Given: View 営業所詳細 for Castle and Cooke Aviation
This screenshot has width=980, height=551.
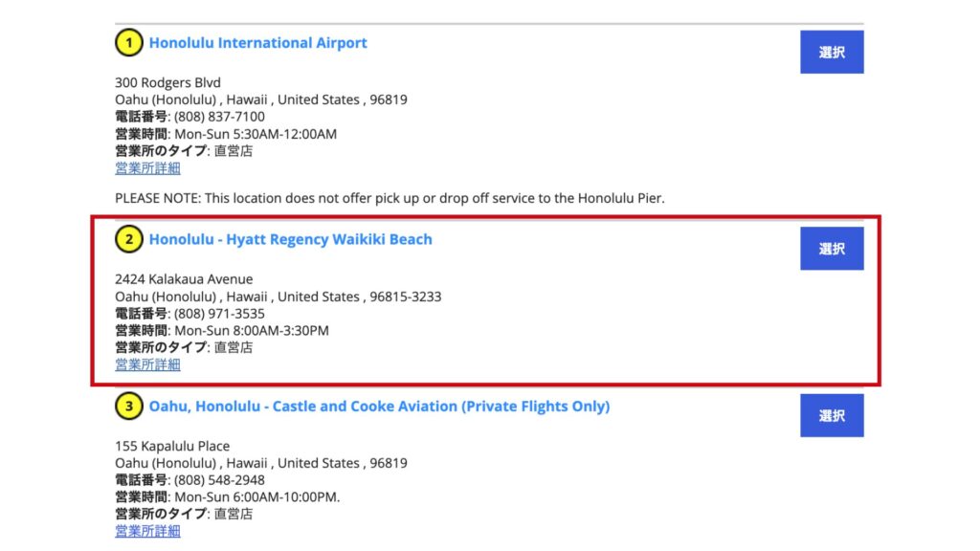Looking at the screenshot, I should (147, 531).
